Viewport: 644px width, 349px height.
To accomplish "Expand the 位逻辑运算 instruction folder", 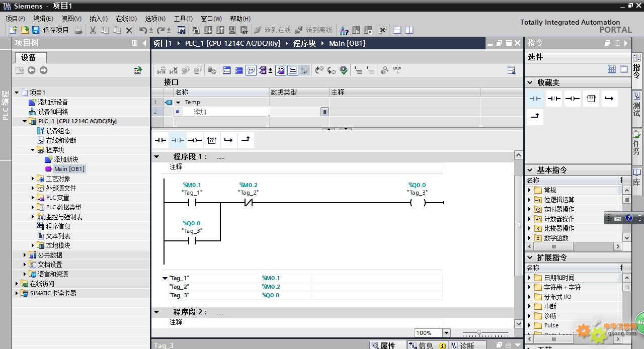I will 529,200.
